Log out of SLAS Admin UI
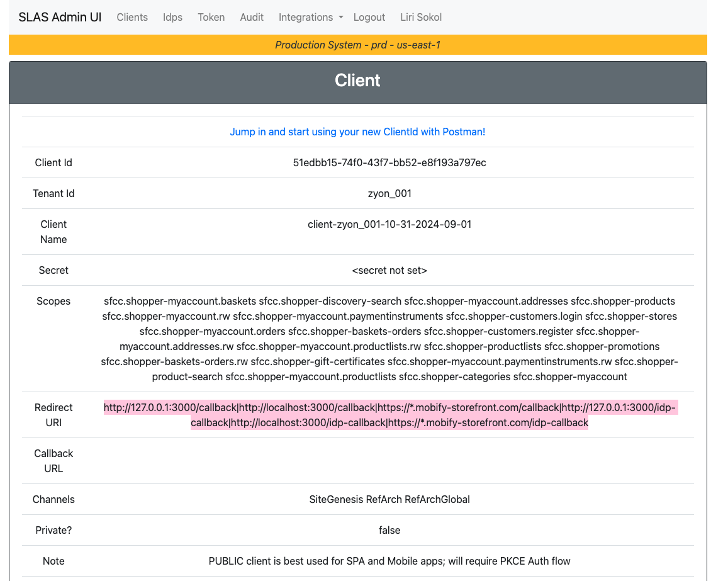This screenshot has height=581, width=728. 369,17
